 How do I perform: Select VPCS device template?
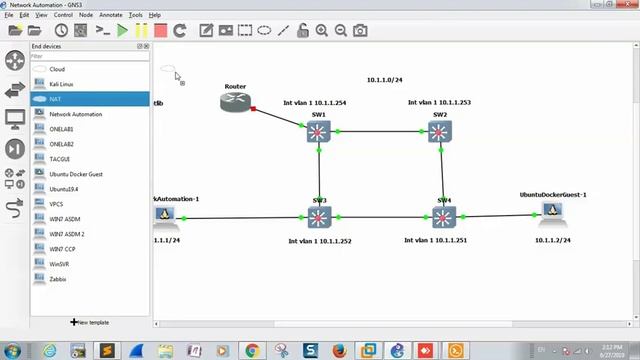tap(90, 204)
